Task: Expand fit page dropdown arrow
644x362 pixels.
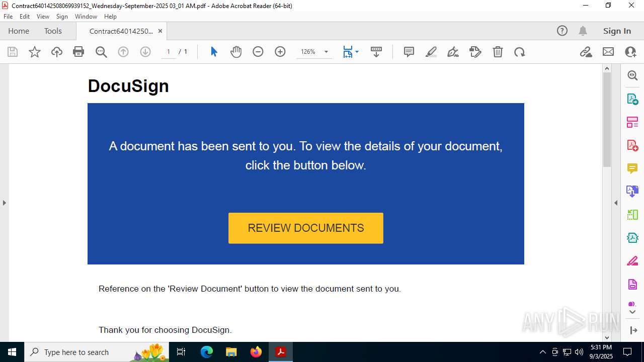Action: 357,52
